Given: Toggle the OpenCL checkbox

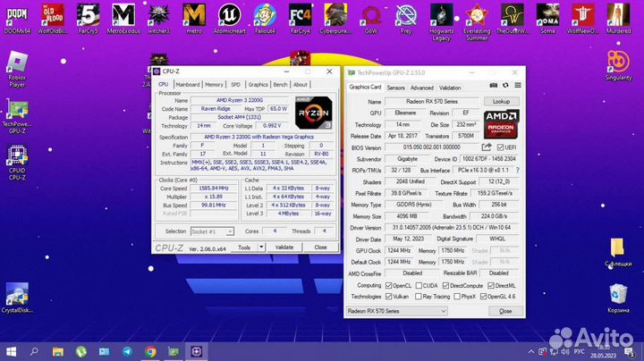Looking at the screenshot, I should 388,286.
